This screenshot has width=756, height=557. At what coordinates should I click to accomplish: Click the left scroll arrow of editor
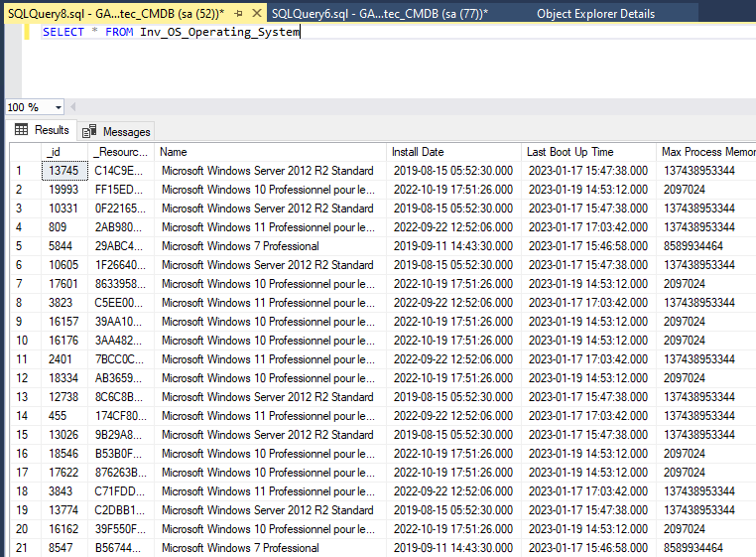coord(73,107)
